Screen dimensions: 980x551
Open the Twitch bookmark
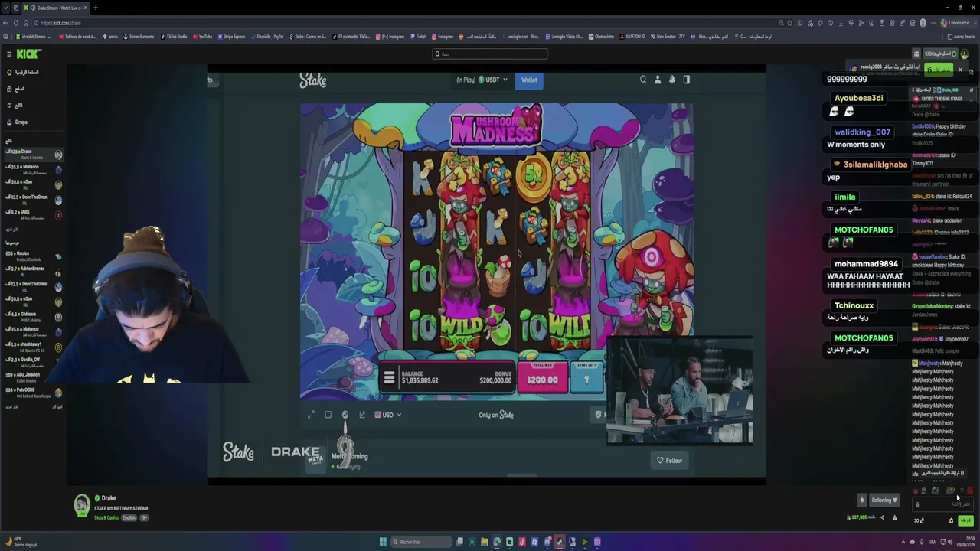point(418,37)
